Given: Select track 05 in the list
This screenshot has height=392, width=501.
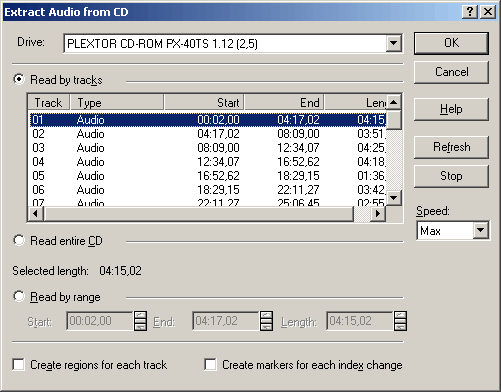Looking at the screenshot, I should 207,176.
